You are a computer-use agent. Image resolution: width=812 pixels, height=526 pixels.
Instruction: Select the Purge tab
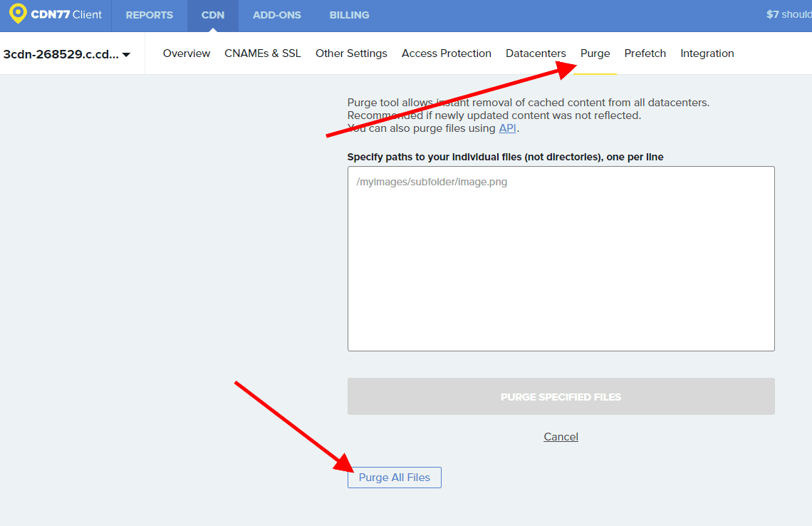[x=595, y=53]
